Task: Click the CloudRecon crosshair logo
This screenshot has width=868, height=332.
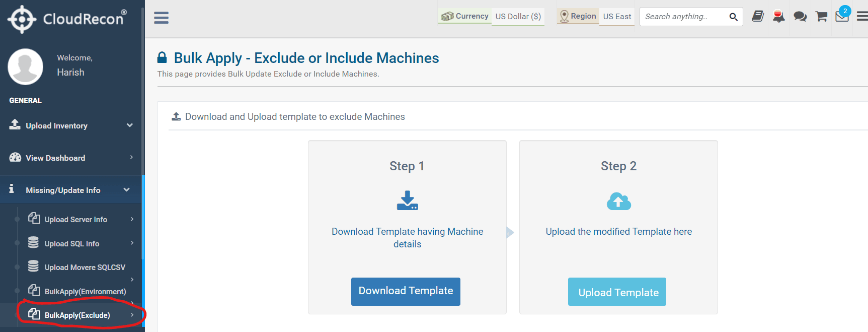Action: click(22, 20)
